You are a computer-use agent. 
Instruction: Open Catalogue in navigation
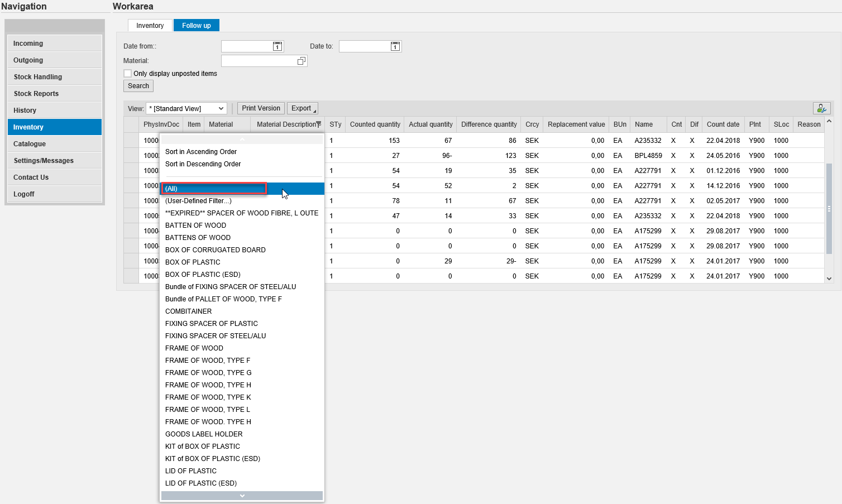coord(55,144)
